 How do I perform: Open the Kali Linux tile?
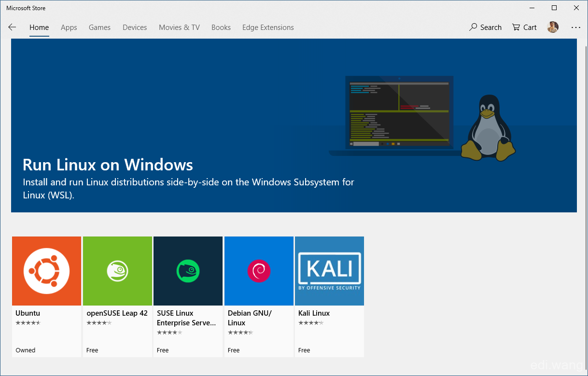pyautogui.click(x=329, y=296)
